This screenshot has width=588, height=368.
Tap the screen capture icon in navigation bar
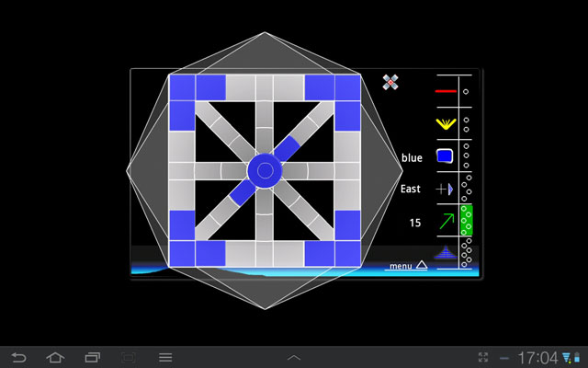129,358
